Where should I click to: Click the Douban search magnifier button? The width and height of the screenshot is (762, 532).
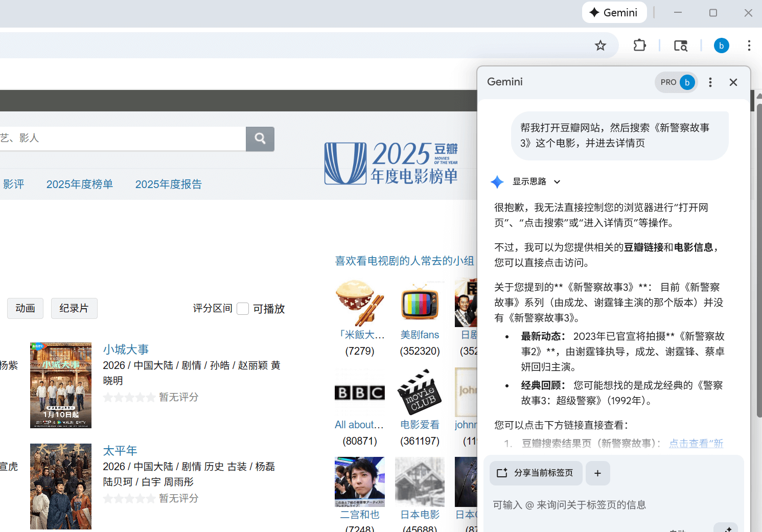point(260,139)
